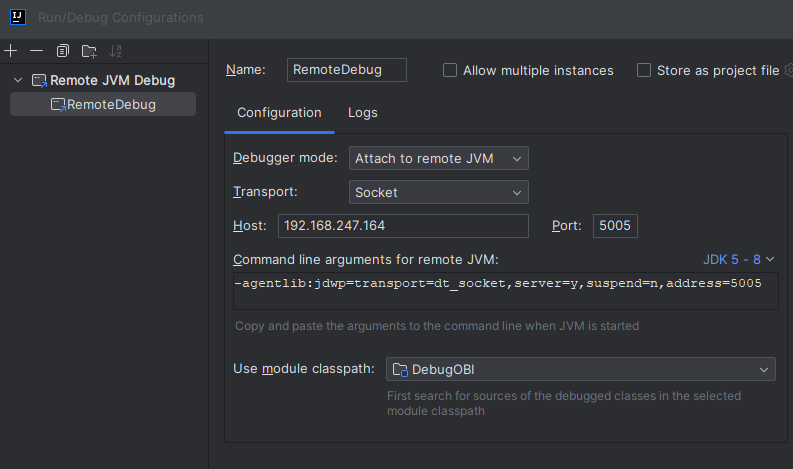Click the command line arguments text box

(506, 291)
